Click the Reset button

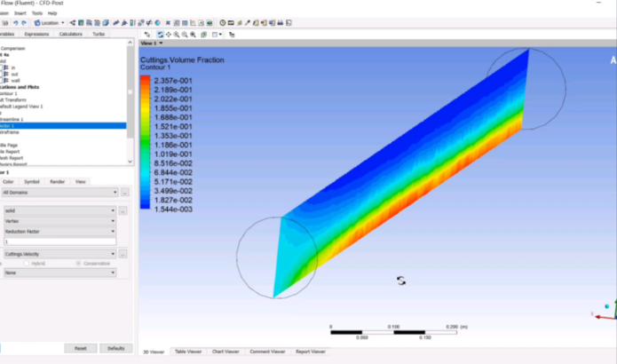pyautogui.click(x=80, y=349)
